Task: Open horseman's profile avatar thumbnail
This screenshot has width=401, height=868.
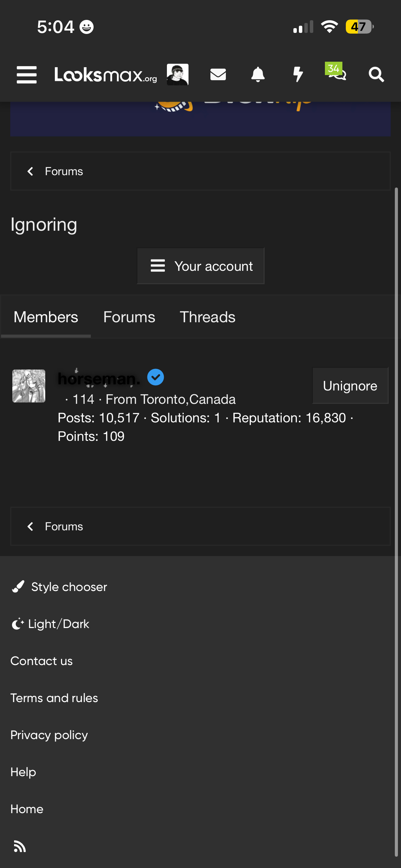Action: (x=29, y=386)
